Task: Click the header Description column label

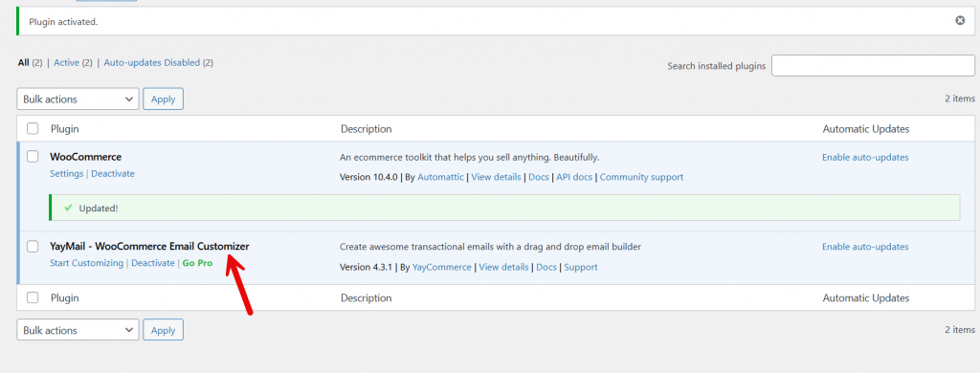Action: (367, 129)
